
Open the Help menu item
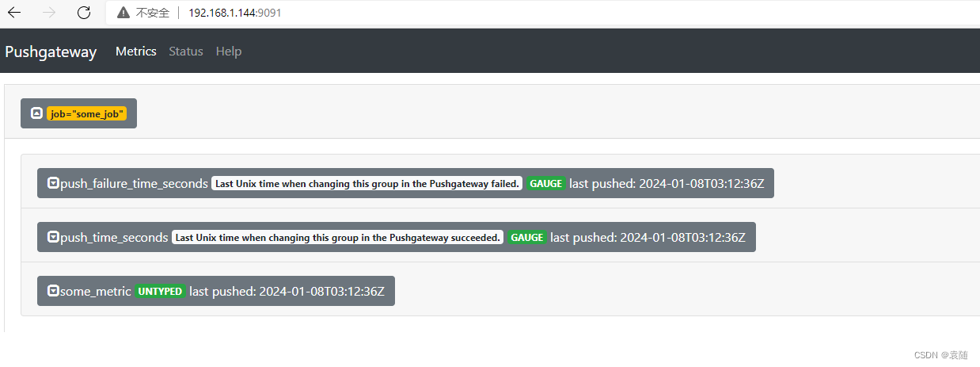pos(229,52)
